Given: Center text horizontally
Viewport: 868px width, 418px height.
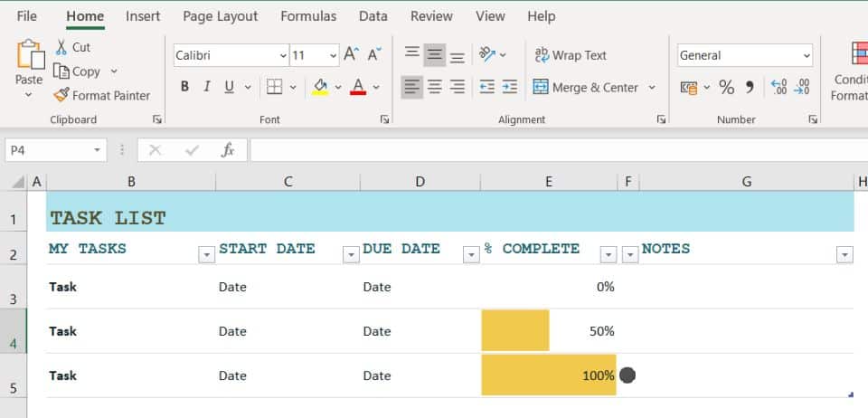Looking at the screenshot, I should point(435,87).
